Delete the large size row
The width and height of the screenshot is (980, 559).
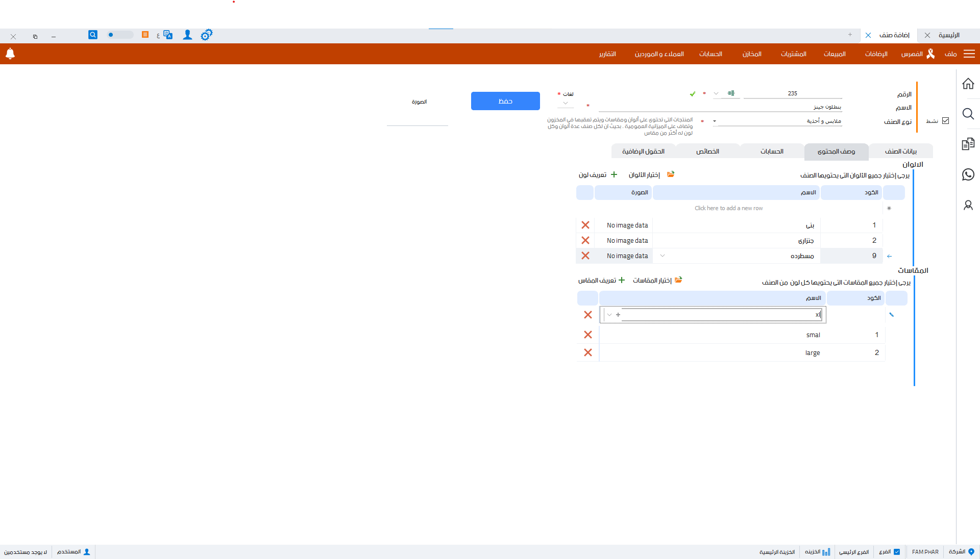[588, 352]
